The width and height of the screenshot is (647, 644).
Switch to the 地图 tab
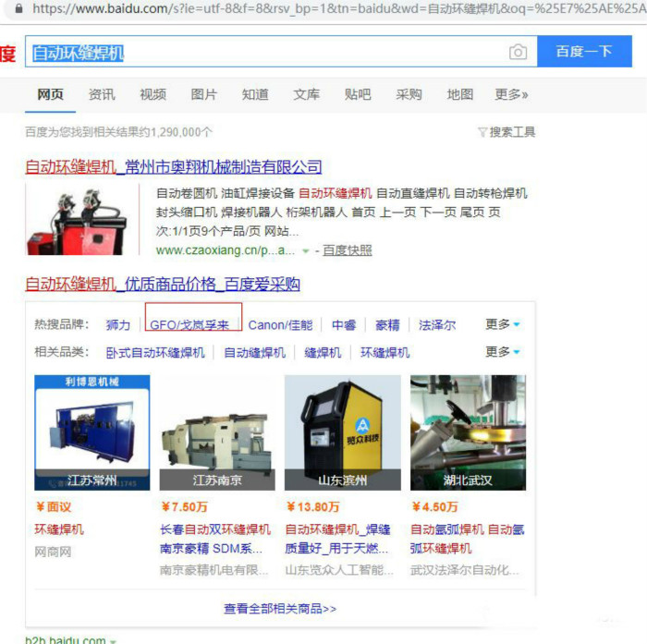point(459,94)
